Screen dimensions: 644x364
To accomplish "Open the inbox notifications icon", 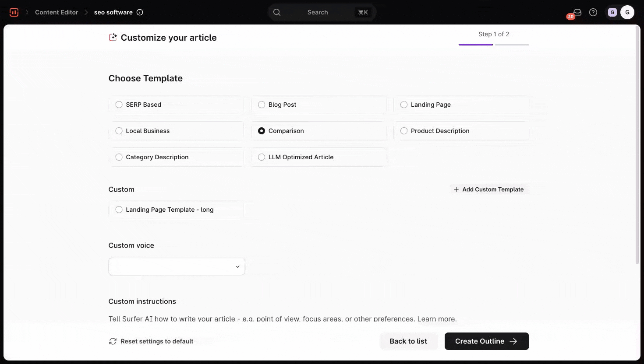I will (x=577, y=12).
